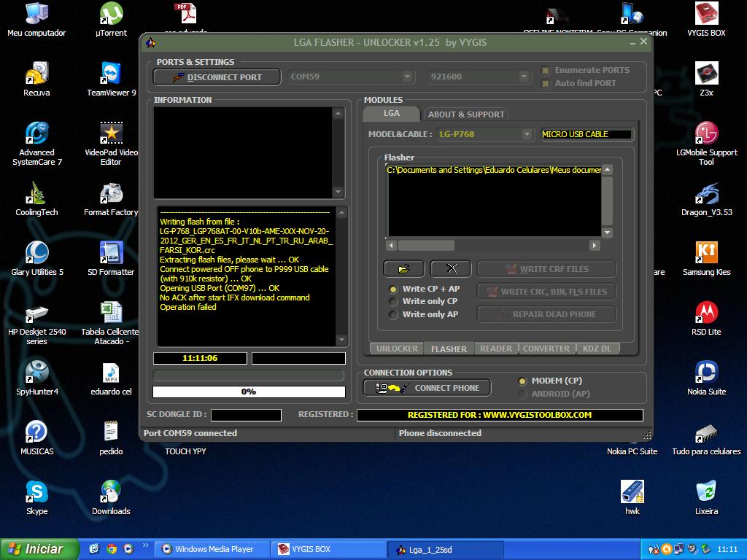Select ANDROID (AP) connection option
This screenshot has width=747, height=560.
click(x=522, y=394)
